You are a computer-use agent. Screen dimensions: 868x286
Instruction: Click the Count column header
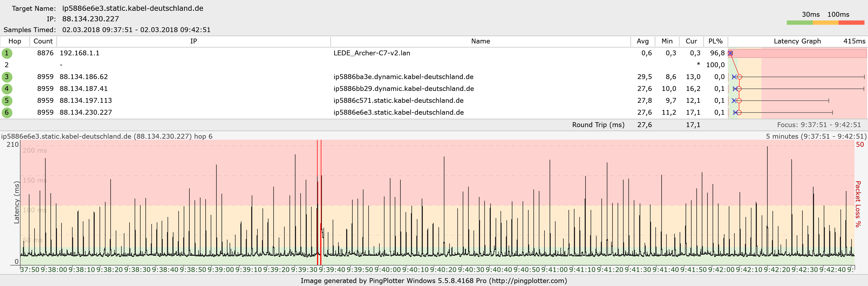pyautogui.click(x=43, y=41)
